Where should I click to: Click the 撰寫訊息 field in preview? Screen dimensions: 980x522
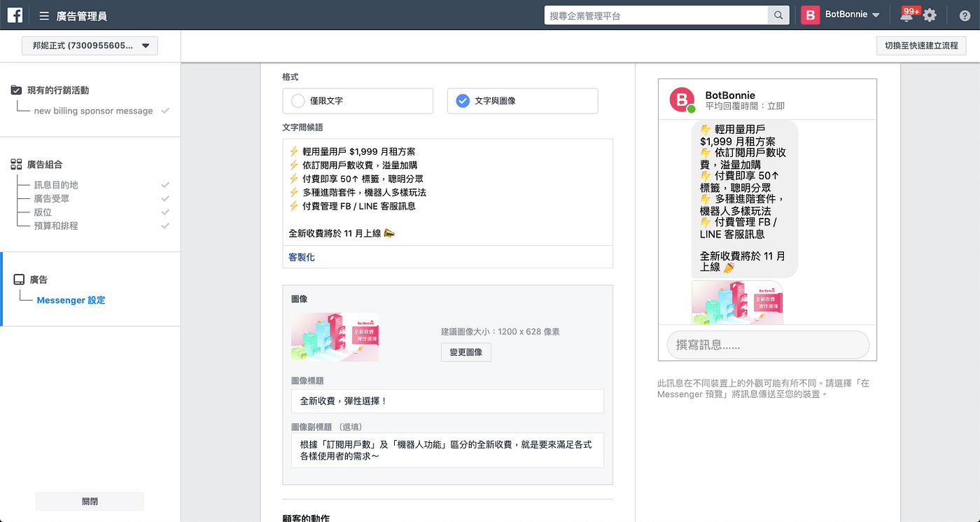click(767, 345)
